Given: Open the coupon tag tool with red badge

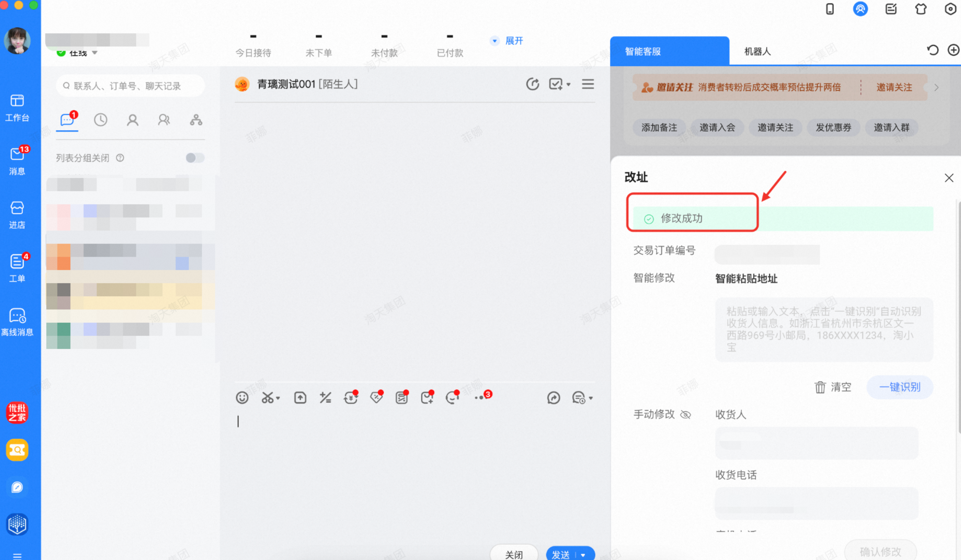Looking at the screenshot, I should [x=376, y=397].
